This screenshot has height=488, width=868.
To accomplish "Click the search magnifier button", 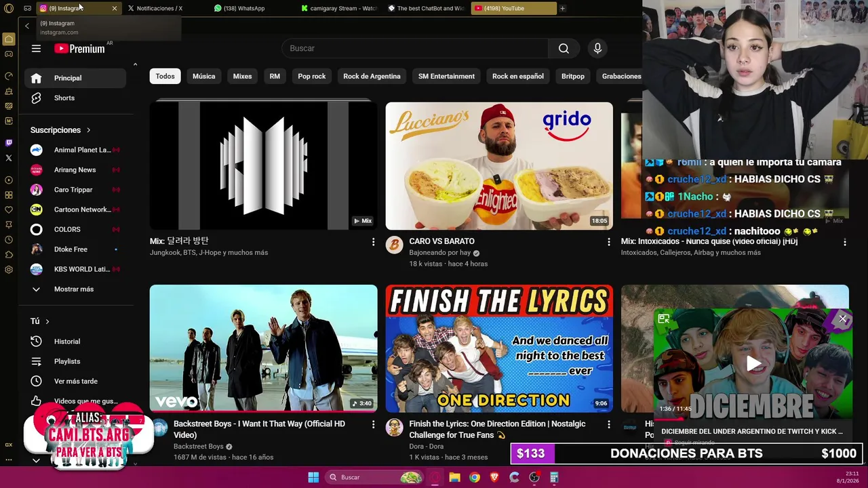I will (564, 48).
